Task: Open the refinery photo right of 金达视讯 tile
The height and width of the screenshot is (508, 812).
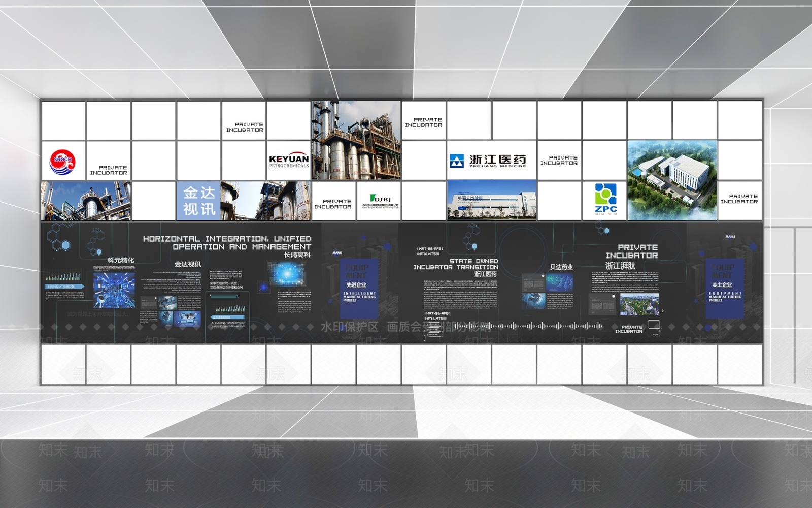Action: tap(266, 200)
